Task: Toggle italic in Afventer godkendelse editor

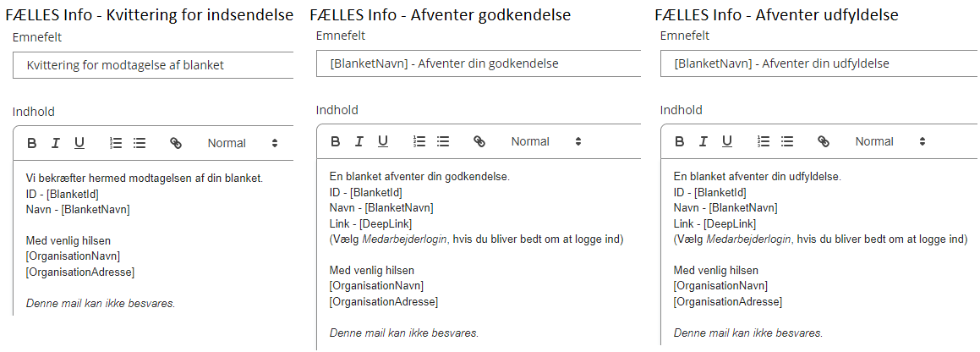Action: 359,141
